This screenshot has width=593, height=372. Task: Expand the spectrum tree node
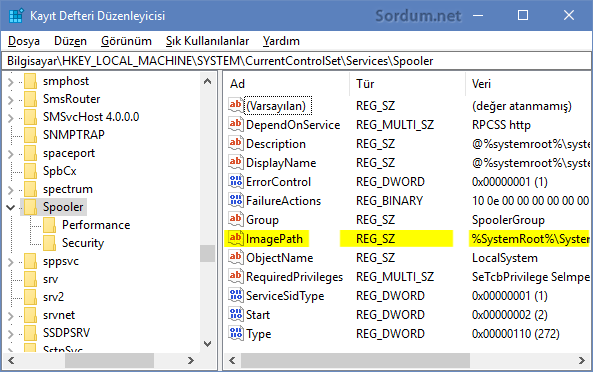11,190
